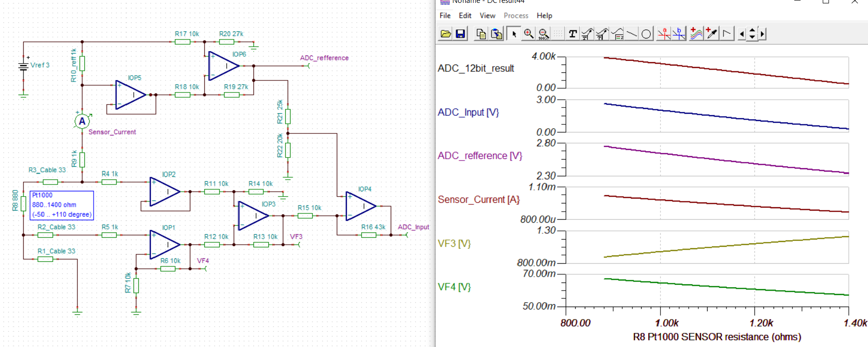Select the VF4 [V] curve label in diagram
The height and width of the screenshot is (347, 868).
coord(454,287)
